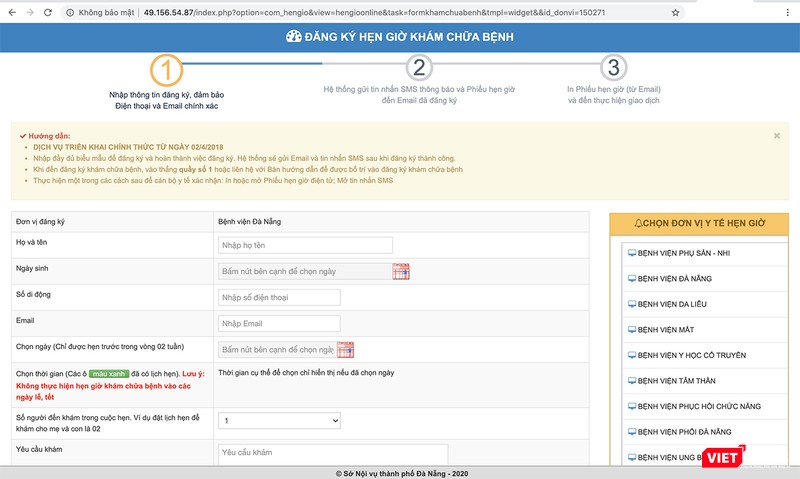This screenshot has width=800, height=479.
Task: Click the monitor icon beside BỆNH VIỆN Y HỌC CỔ TRUYỀN
Action: (x=632, y=355)
